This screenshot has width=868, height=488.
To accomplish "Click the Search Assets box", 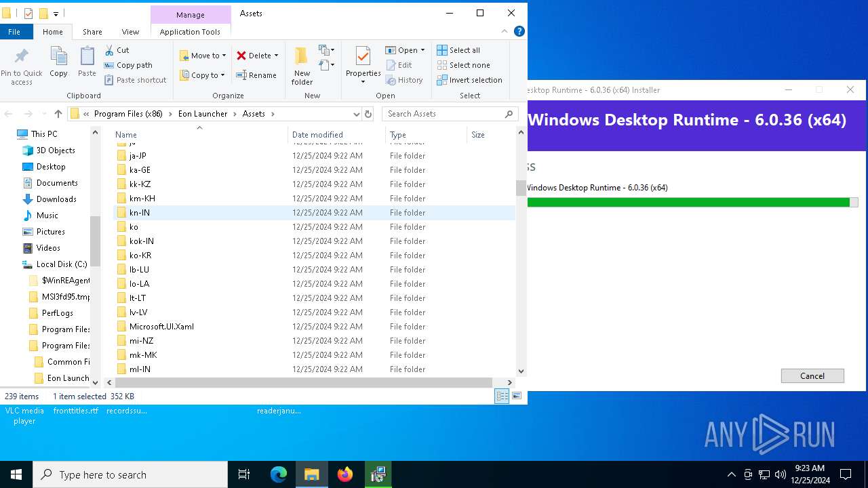I will pyautogui.click(x=450, y=114).
